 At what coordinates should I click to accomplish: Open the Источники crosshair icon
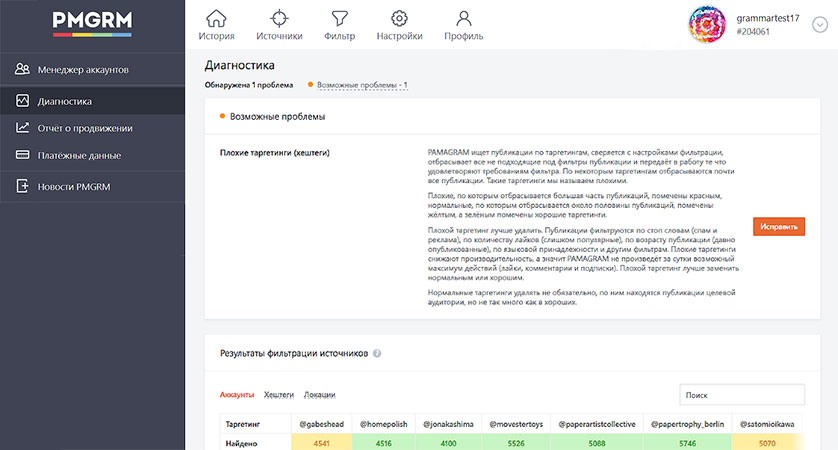pos(279,19)
